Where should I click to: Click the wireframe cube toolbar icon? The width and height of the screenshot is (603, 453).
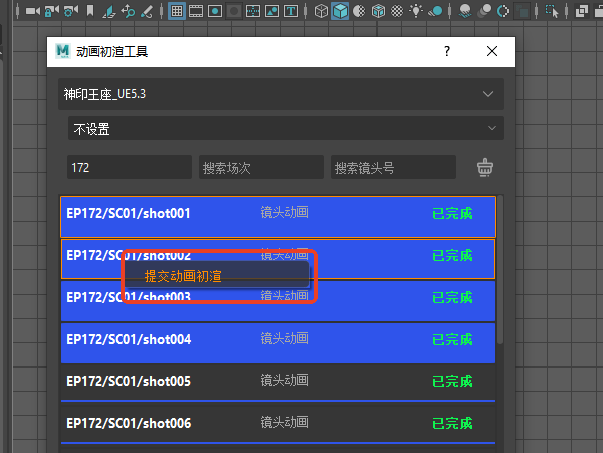click(321, 12)
